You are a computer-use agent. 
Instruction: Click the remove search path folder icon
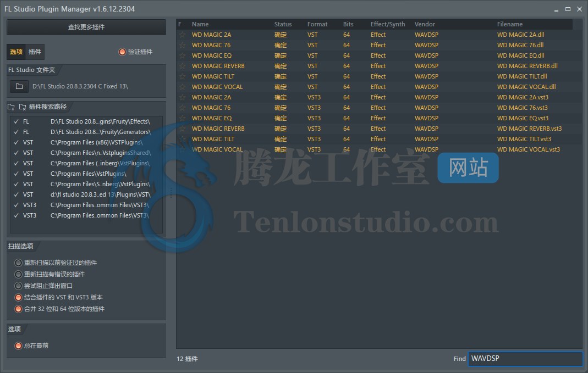[23, 107]
